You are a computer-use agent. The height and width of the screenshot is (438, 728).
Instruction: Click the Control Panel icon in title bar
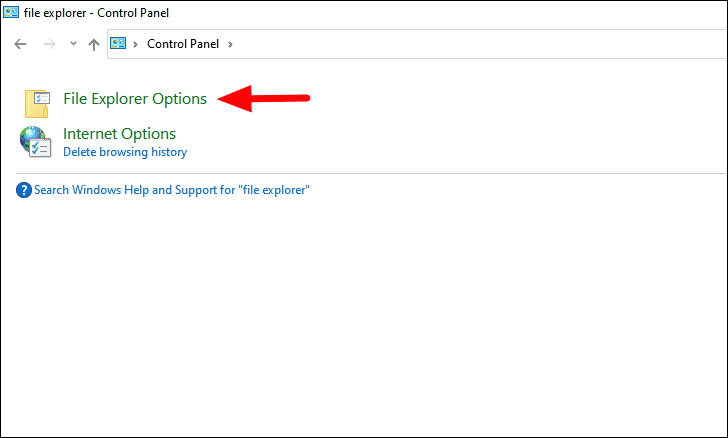pos(11,12)
